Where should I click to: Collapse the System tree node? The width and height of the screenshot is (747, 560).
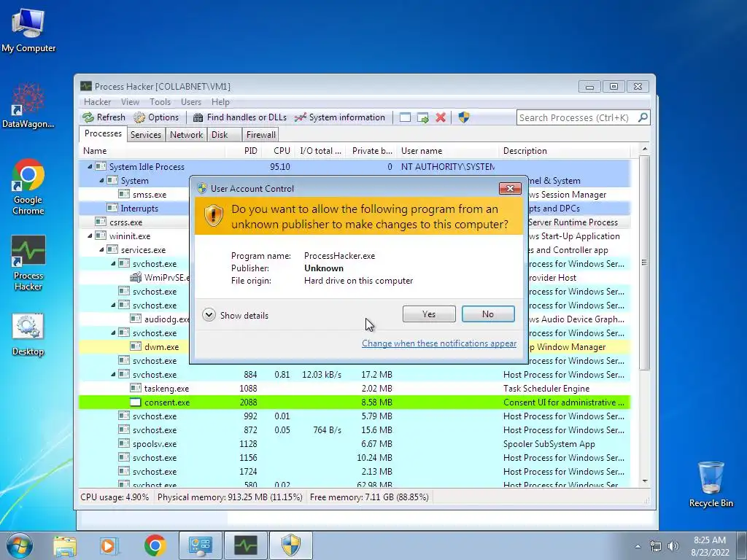[101, 181]
